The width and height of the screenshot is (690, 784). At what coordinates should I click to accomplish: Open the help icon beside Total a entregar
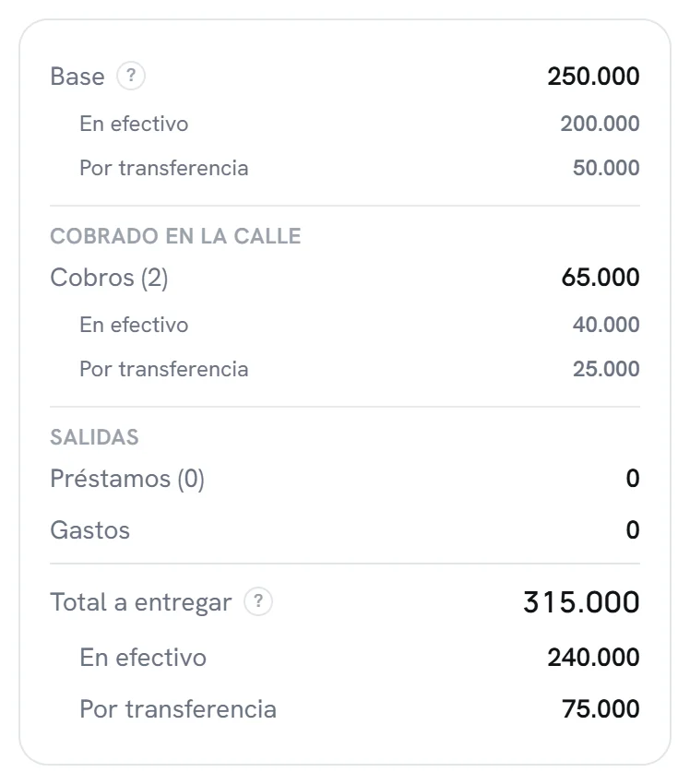click(258, 601)
